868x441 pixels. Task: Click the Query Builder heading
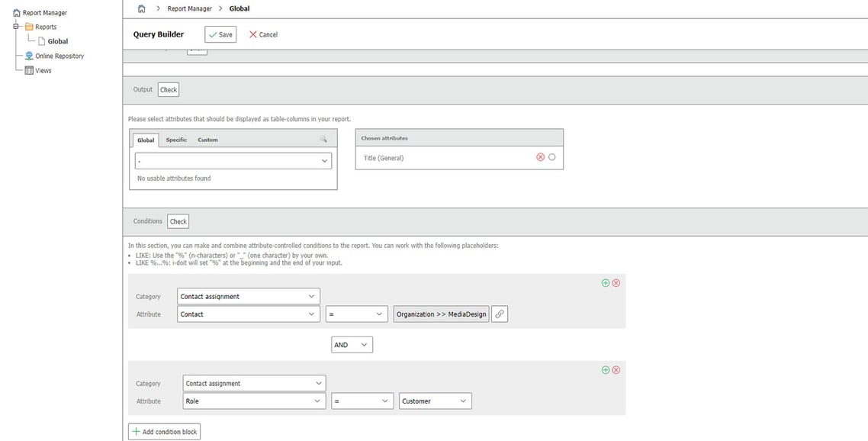pos(159,34)
